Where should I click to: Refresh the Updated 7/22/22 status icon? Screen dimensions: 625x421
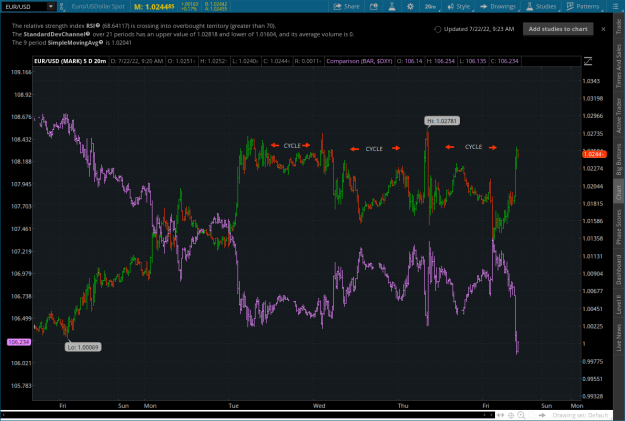pyautogui.click(x=438, y=29)
